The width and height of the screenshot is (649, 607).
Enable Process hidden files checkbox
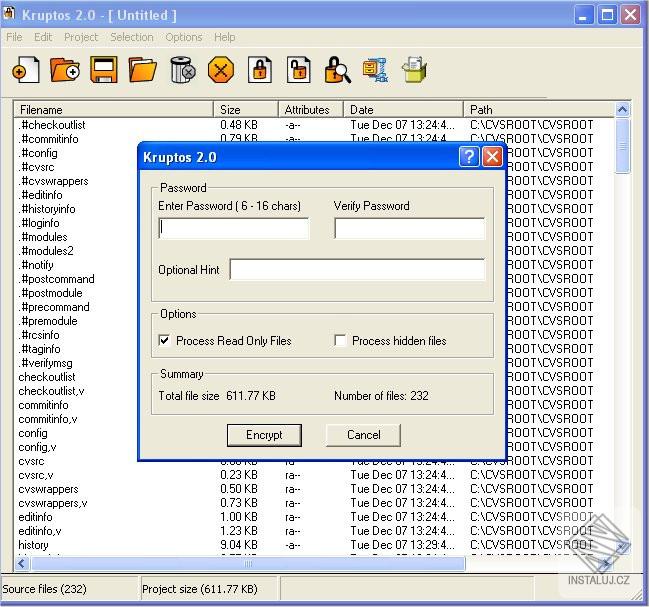point(340,341)
